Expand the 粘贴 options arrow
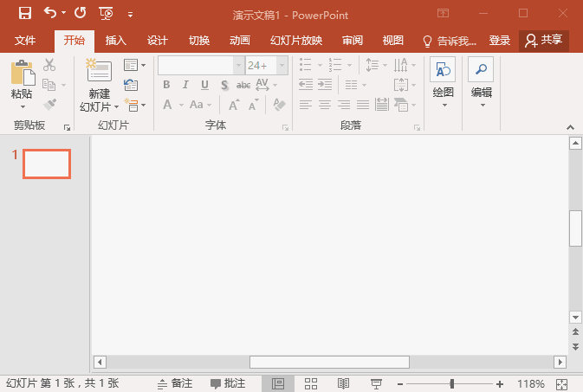The height and width of the screenshot is (392, 583). [x=23, y=107]
